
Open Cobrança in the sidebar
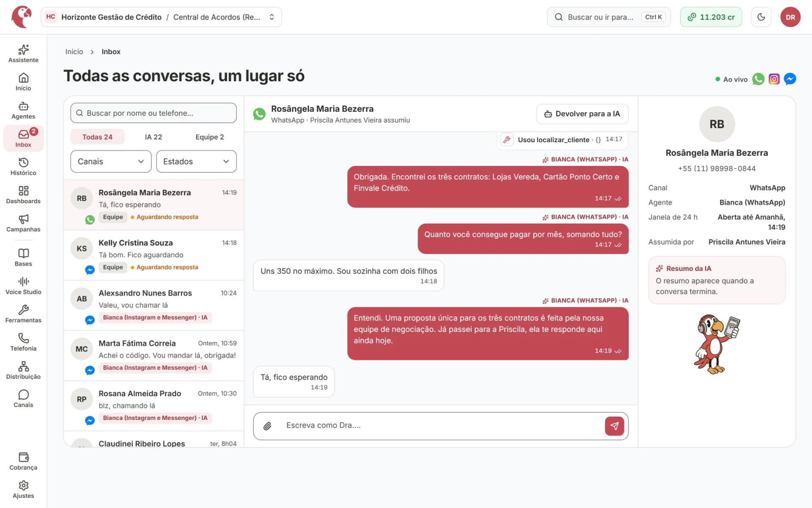pos(23,461)
